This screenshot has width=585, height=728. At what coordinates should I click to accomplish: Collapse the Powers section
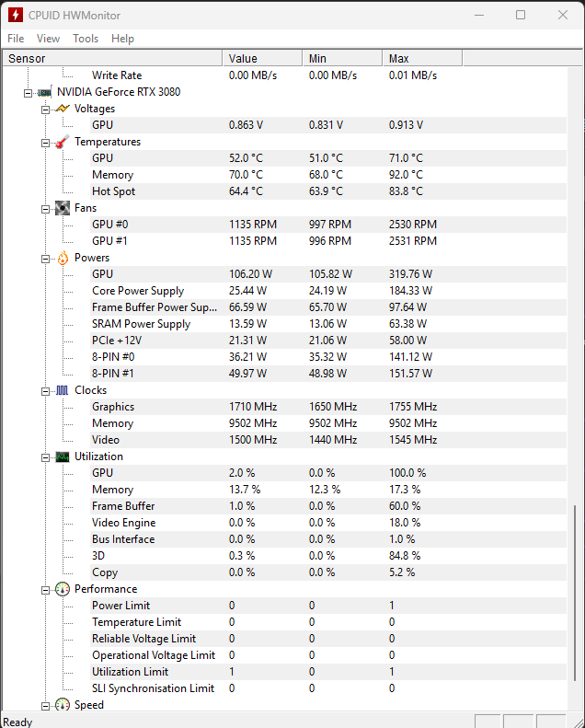click(x=45, y=259)
